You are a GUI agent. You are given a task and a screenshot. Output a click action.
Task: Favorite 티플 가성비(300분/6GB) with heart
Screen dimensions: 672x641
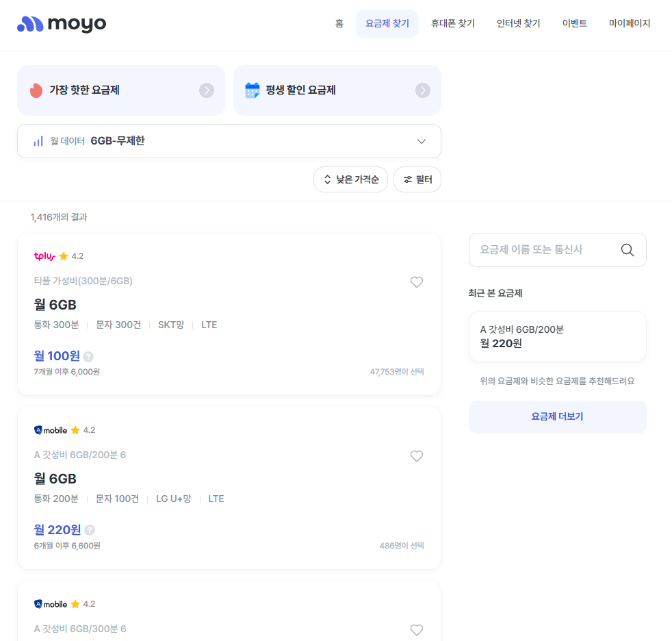click(x=417, y=281)
